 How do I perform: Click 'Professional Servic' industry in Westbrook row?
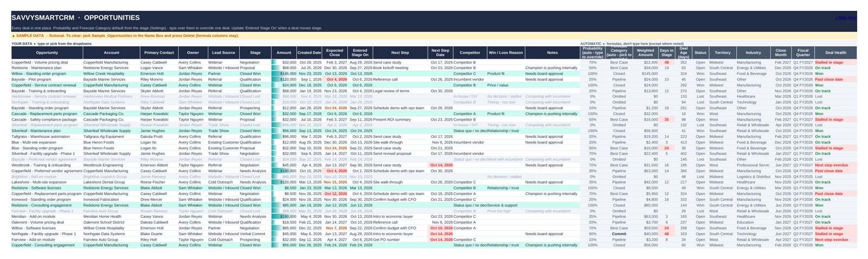[x=754, y=165]
